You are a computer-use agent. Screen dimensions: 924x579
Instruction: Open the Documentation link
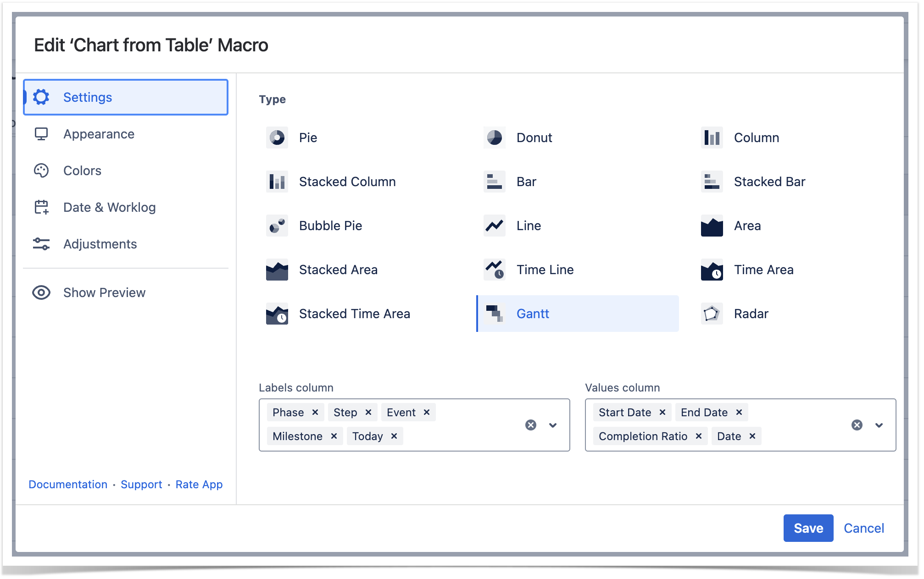[68, 485]
